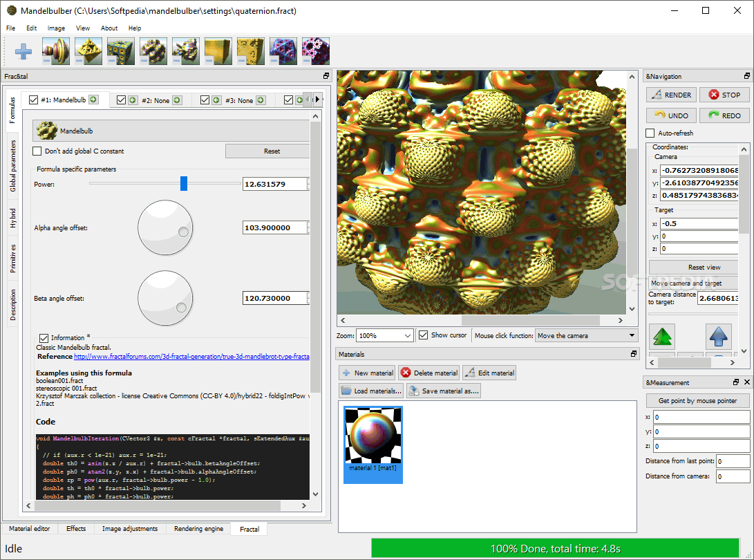Load the plain yellow cube preset
The height and width of the screenshot is (560, 754).
point(218,51)
